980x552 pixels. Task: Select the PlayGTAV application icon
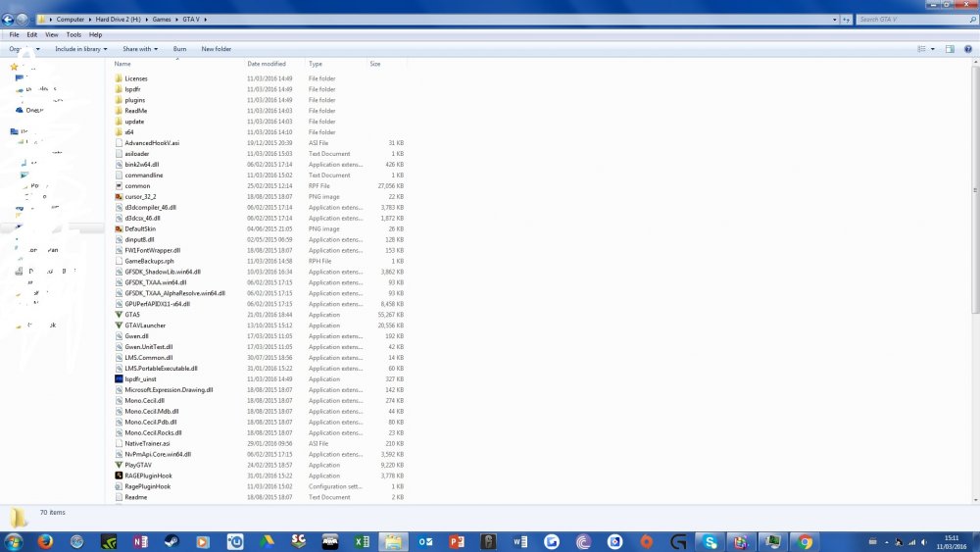coord(119,465)
